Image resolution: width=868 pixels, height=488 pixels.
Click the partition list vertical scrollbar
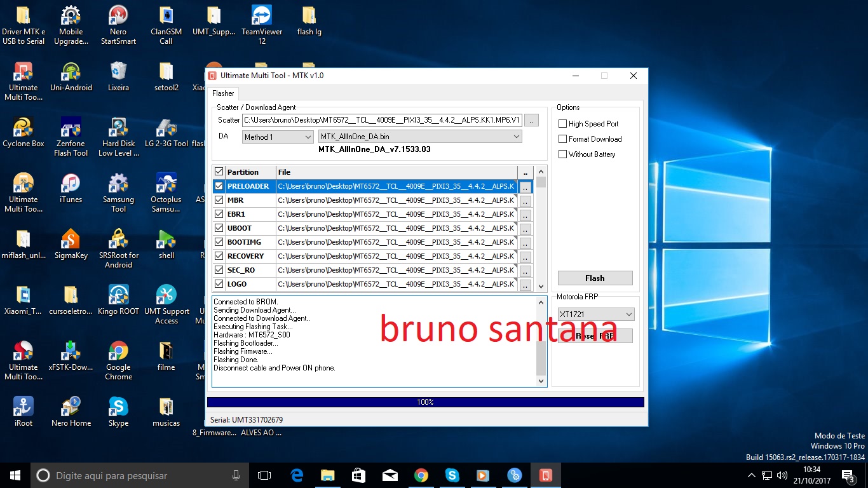pos(541,229)
